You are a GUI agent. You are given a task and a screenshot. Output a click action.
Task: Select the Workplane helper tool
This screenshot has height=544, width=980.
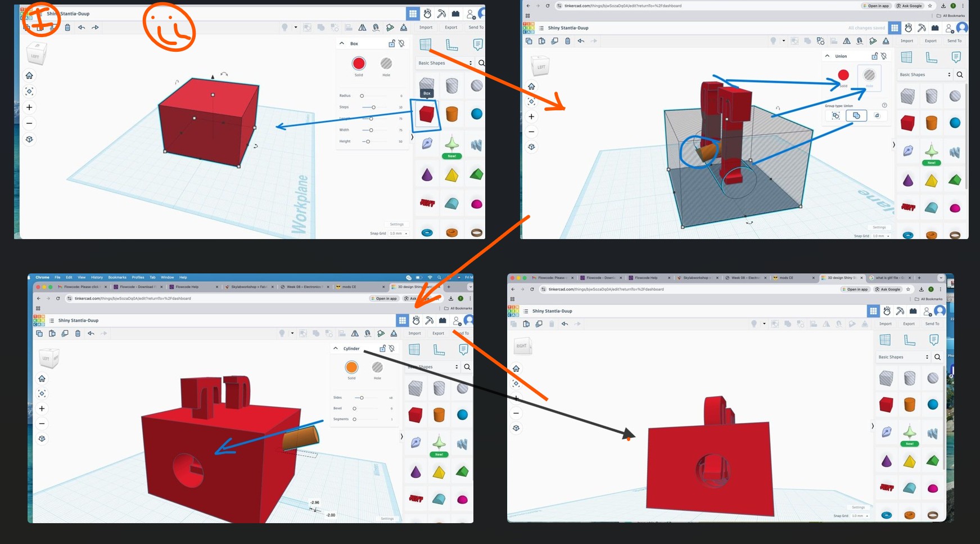pyautogui.click(x=426, y=43)
